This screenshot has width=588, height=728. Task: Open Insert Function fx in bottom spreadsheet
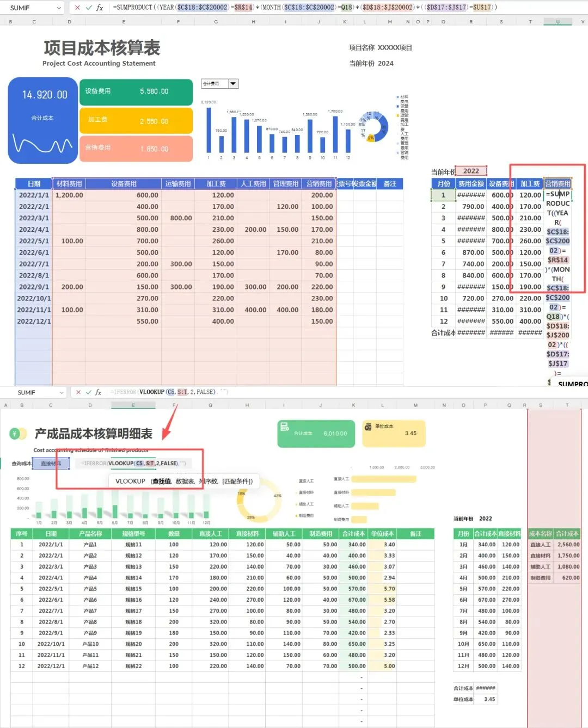(x=99, y=392)
